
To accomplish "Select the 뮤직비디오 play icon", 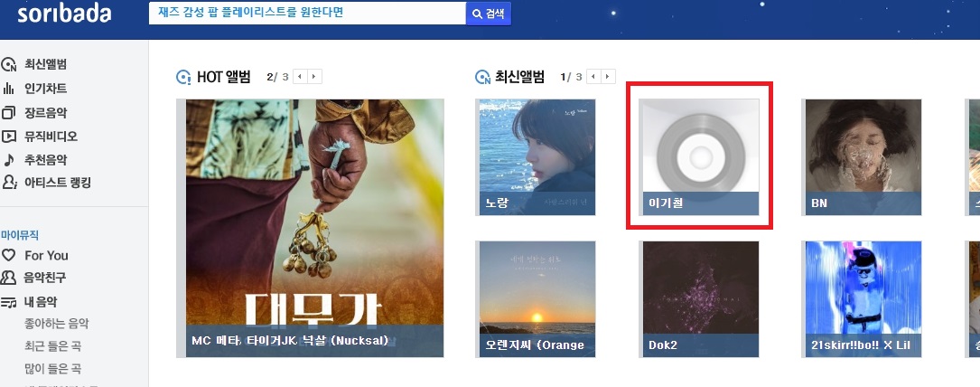I will click(9, 136).
